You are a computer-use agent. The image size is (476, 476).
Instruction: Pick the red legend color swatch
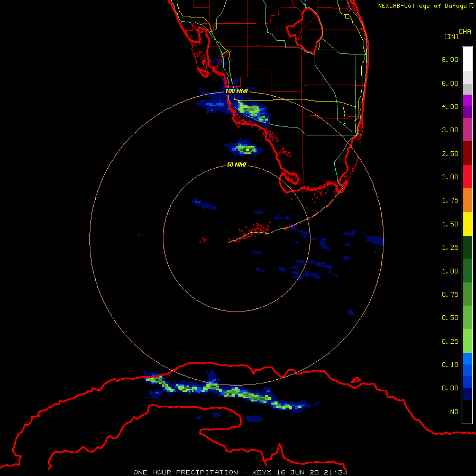(x=467, y=177)
